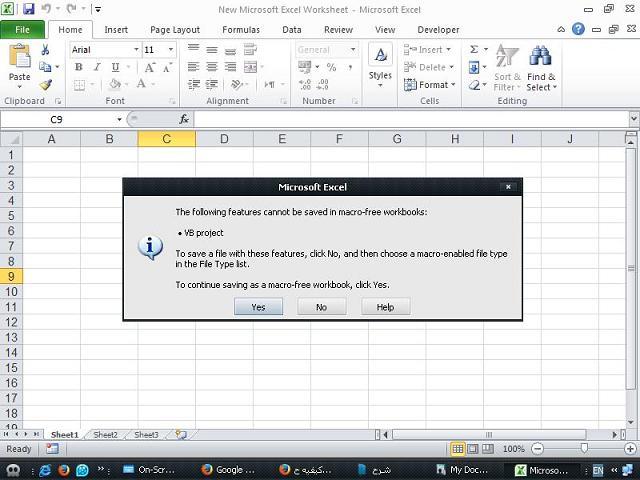Click the Save icon in quick access toolbar
640x480 pixels.
click(28, 9)
